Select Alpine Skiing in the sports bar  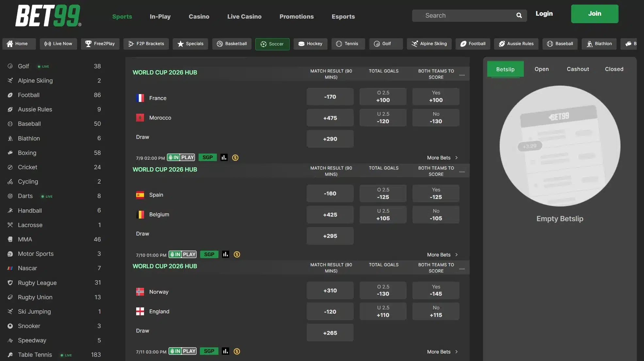tap(429, 44)
